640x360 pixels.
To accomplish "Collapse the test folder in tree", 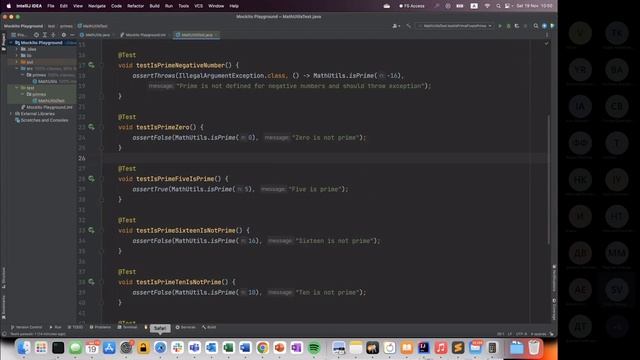I will pos(17,88).
